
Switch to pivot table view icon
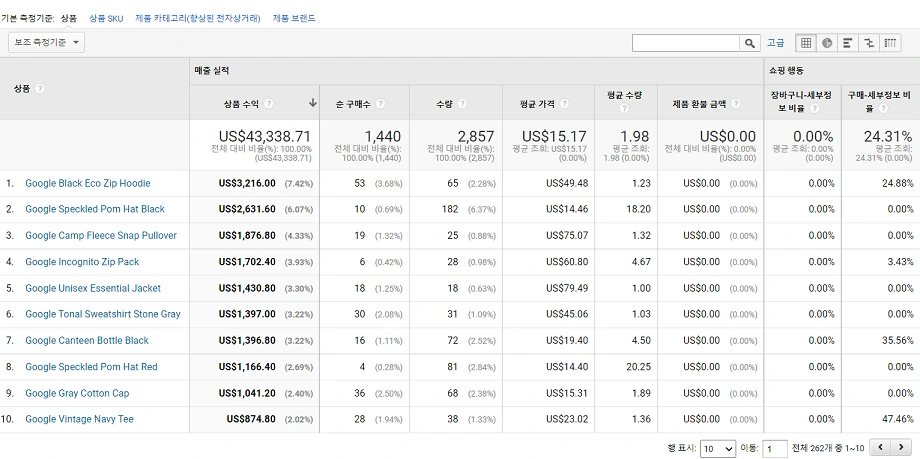point(890,43)
